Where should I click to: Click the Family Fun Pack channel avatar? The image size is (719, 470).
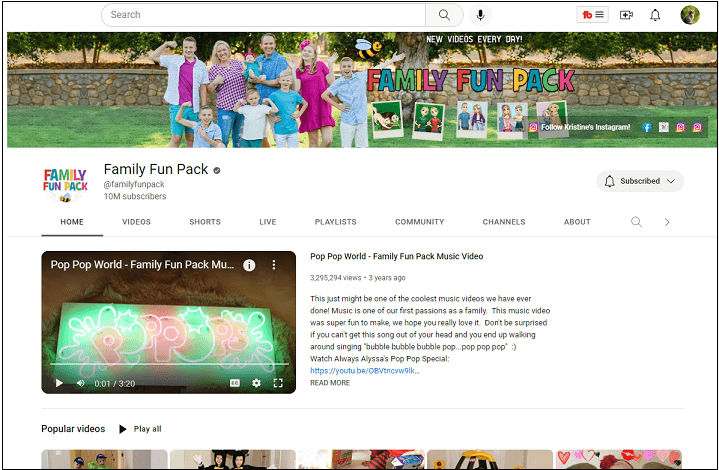click(65, 184)
